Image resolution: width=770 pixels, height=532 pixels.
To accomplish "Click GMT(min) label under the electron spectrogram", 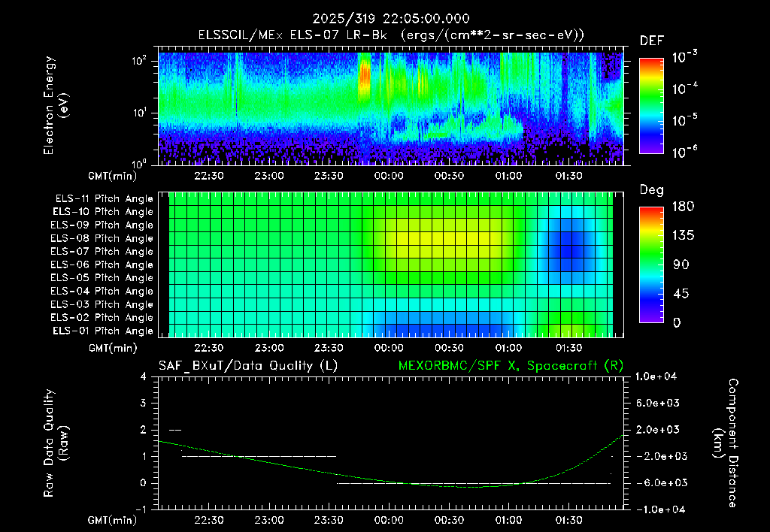I will 113,176.
